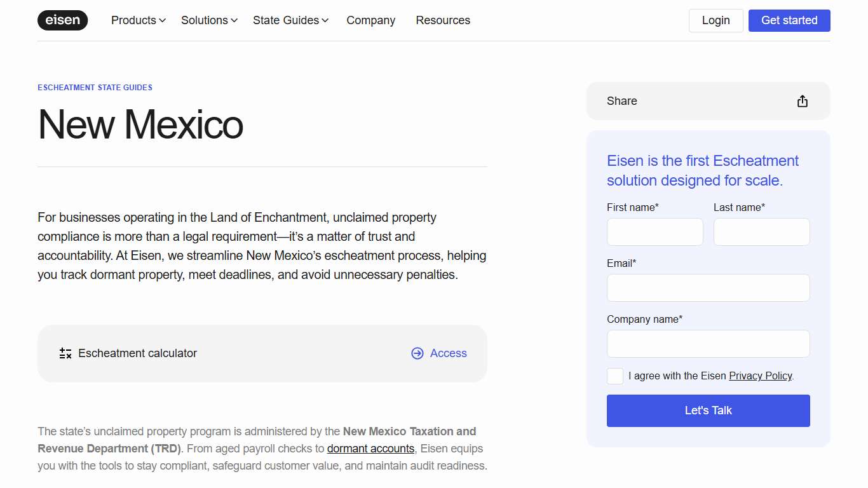Click the Eisen logo in header

[62, 20]
